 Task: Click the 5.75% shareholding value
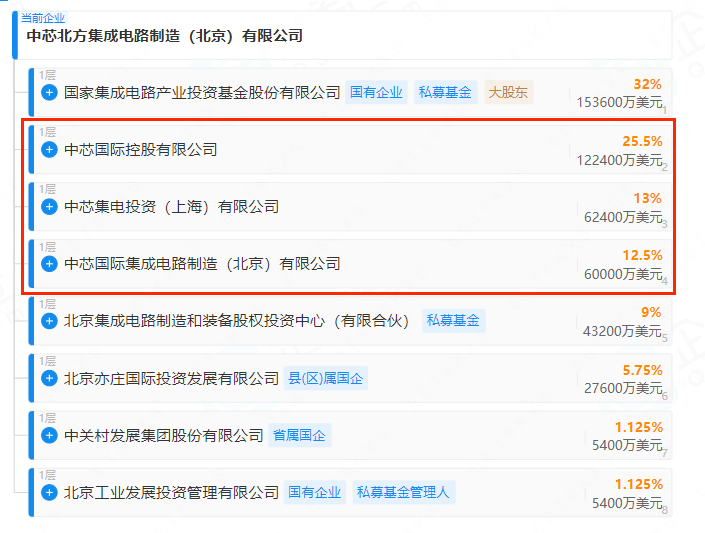642,370
